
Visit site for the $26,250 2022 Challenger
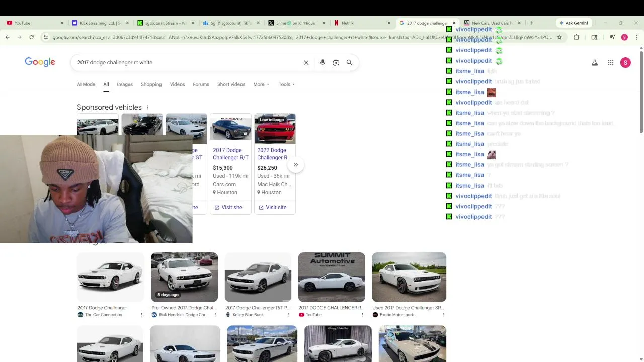[272, 207]
